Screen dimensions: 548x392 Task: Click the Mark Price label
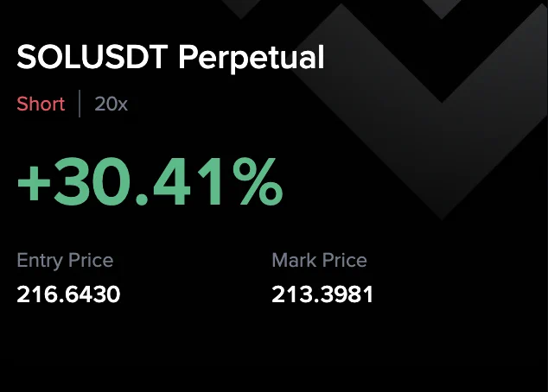pyautogui.click(x=320, y=261)
